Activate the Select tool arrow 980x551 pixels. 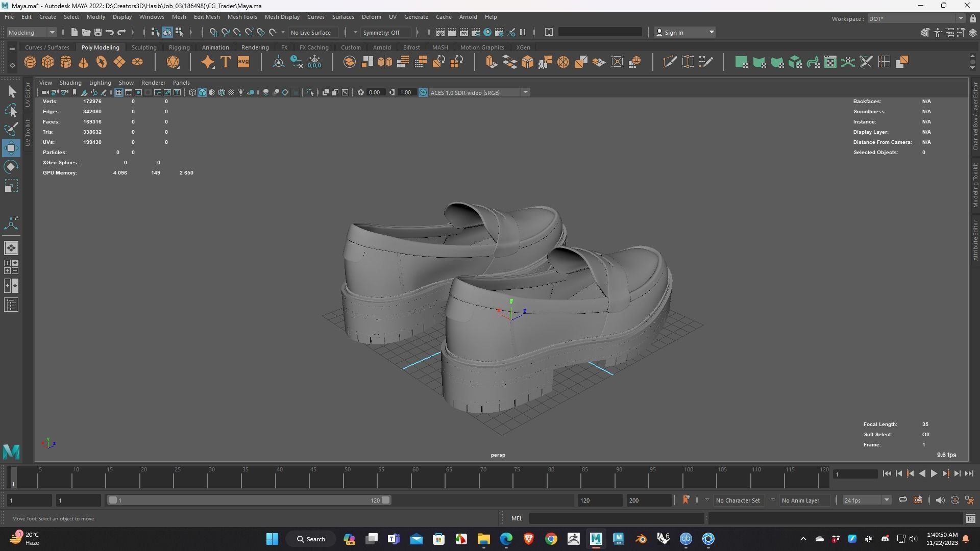click(11, 92)
